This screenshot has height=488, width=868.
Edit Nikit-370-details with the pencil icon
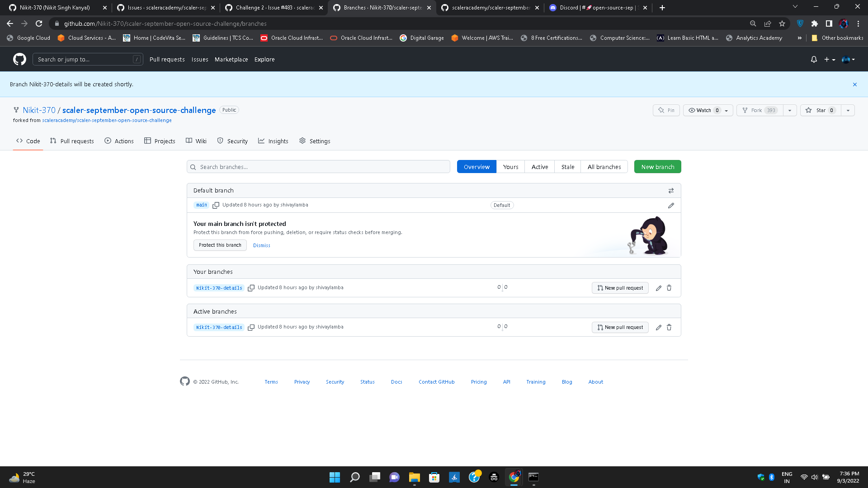(659, 288)
